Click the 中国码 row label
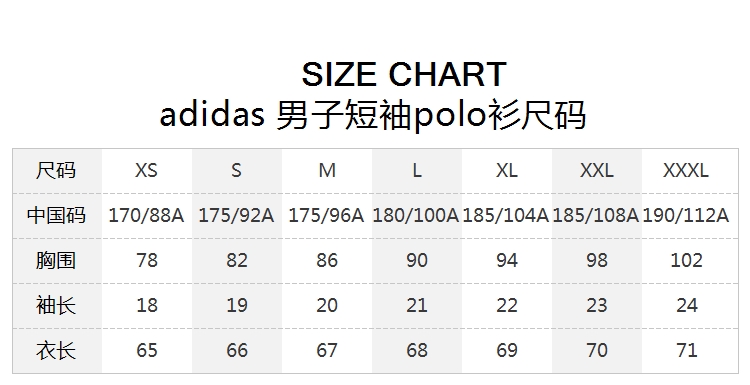750x385 pixels. tap(56, 215)
